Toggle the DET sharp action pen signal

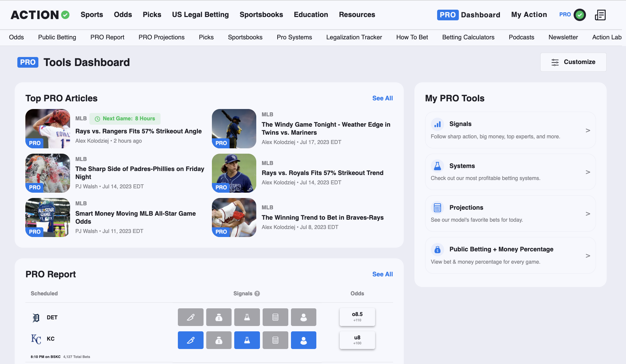click(x=191, y=317)
